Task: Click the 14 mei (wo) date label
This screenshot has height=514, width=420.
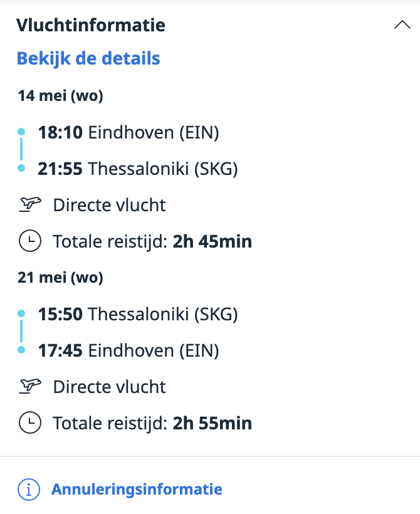Action: 60,96
